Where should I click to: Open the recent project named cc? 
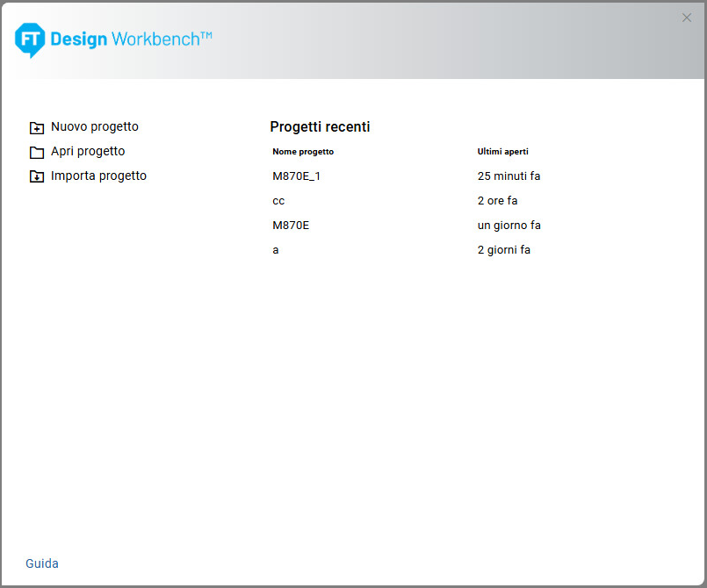click(x=278, y=201)
